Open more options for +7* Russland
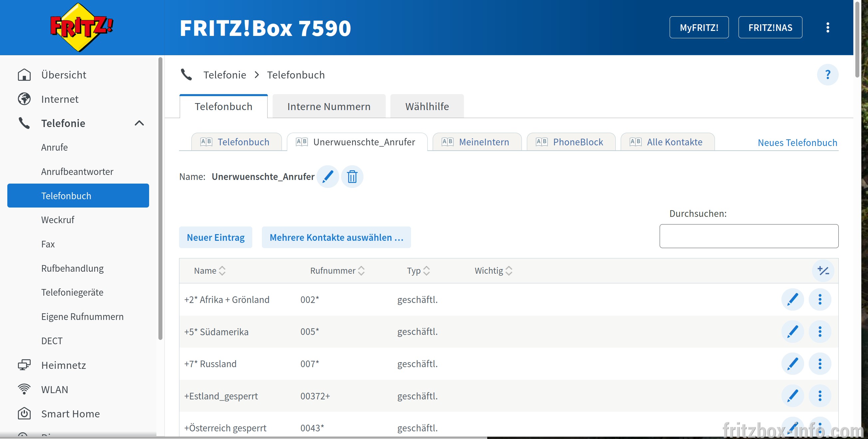 820,364
